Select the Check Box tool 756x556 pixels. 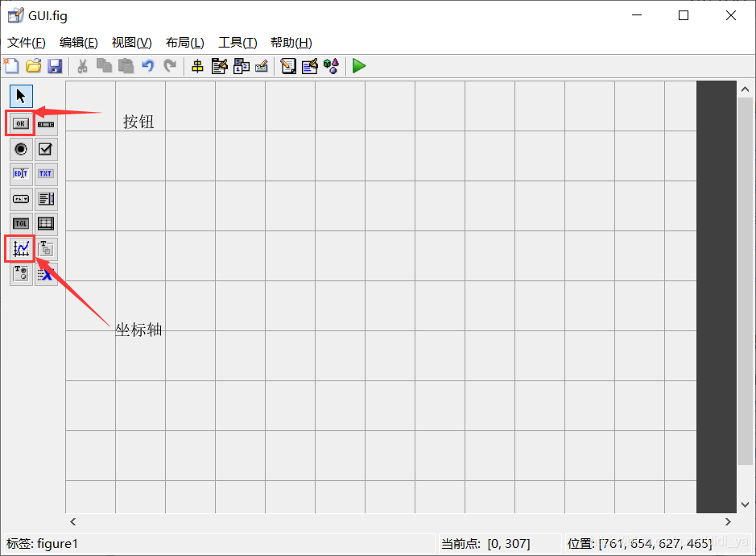46,149
